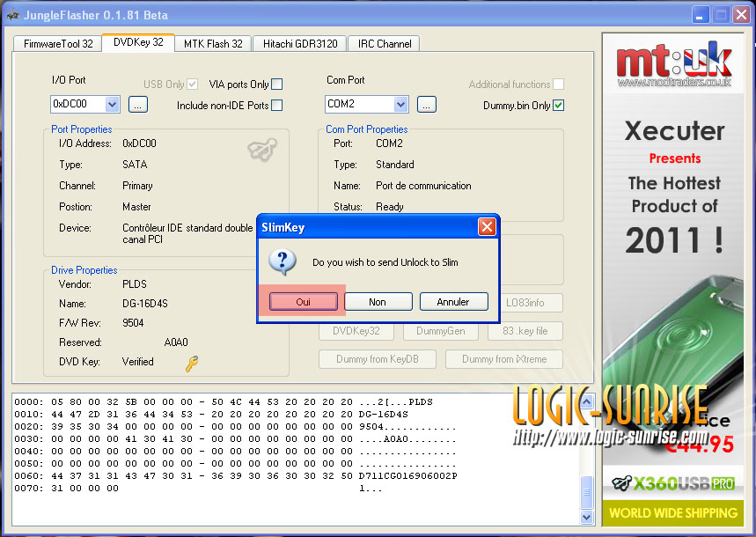This screenshot has height=537, width=756.
Task: Click the DummyGen button
Action: click(441, 331)
